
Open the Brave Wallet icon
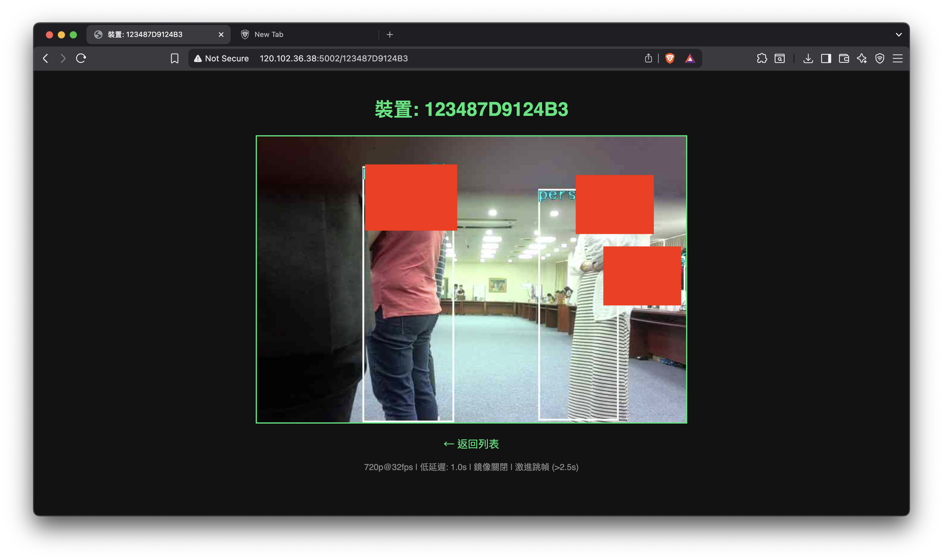(x=844, y=58)
